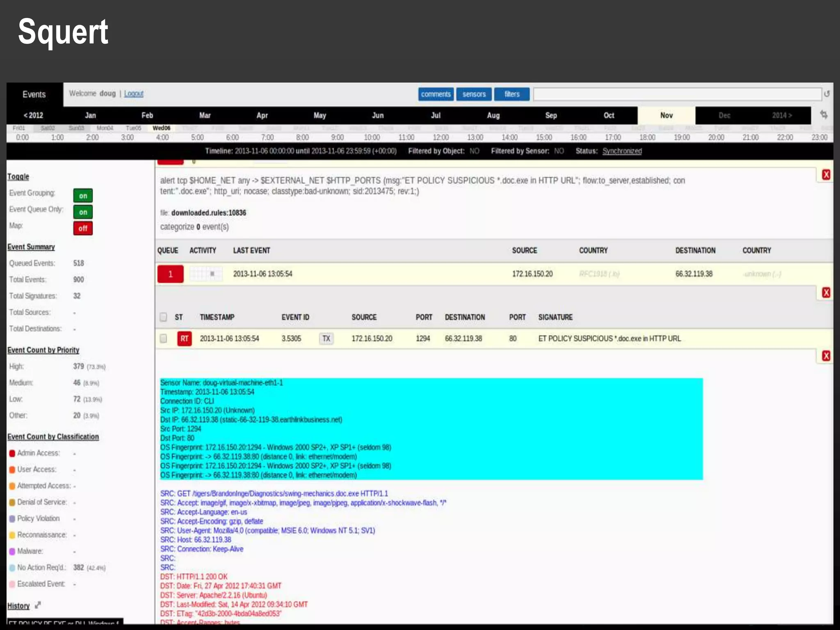This screenshot has width=840, height=630.
Task: Click the filter search input field
Action: coord(677,94)
